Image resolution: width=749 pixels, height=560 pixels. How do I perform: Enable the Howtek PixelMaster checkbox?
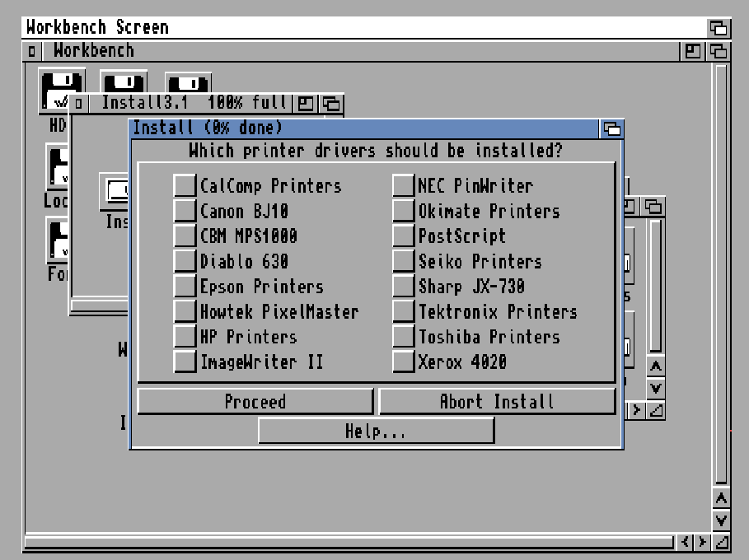click(185, 312)
